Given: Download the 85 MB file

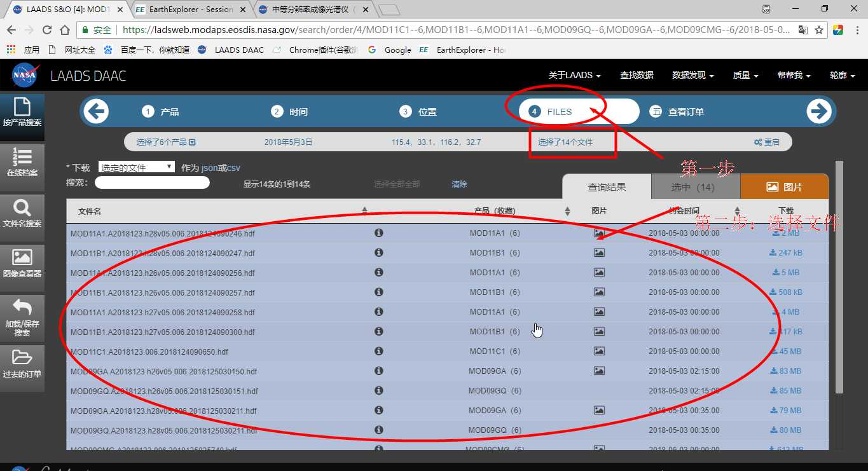Looking at the screenshot, I should point(786,391).
